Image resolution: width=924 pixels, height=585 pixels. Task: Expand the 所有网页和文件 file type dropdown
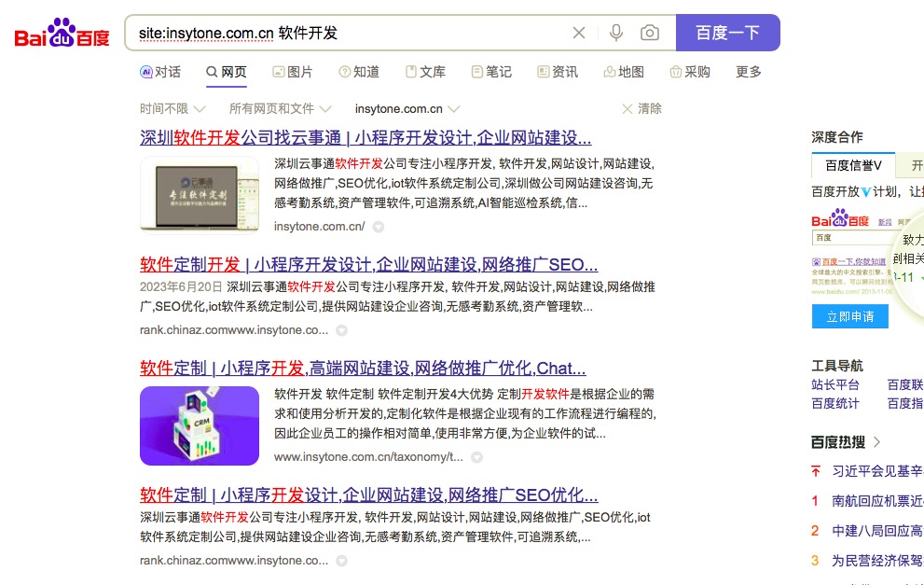[273, 108]
